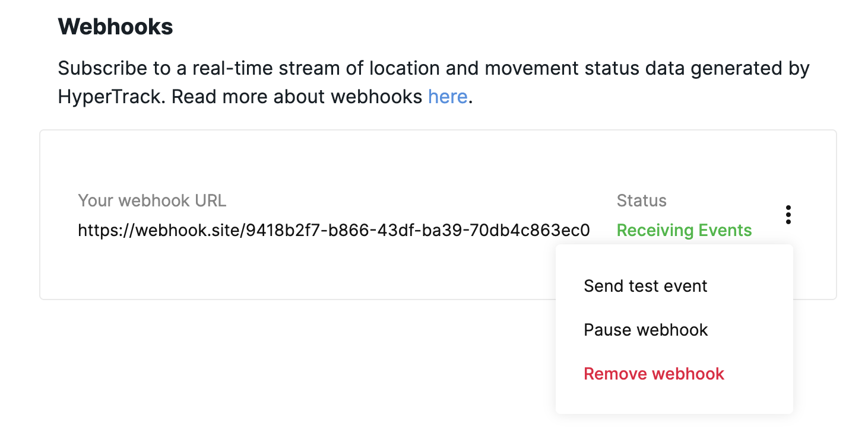Collapse the menu via vertical ellipsis icon

788,215
